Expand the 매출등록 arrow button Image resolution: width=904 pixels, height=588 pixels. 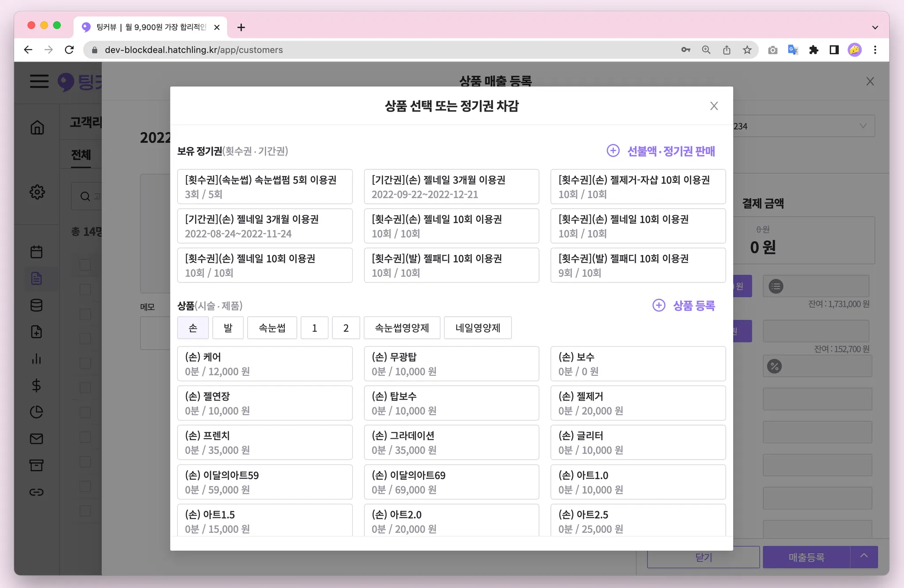[x=864, y=557]
